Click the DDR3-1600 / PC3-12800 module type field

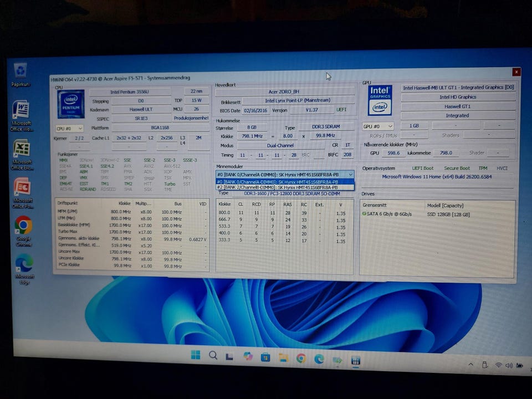[292, 193]
